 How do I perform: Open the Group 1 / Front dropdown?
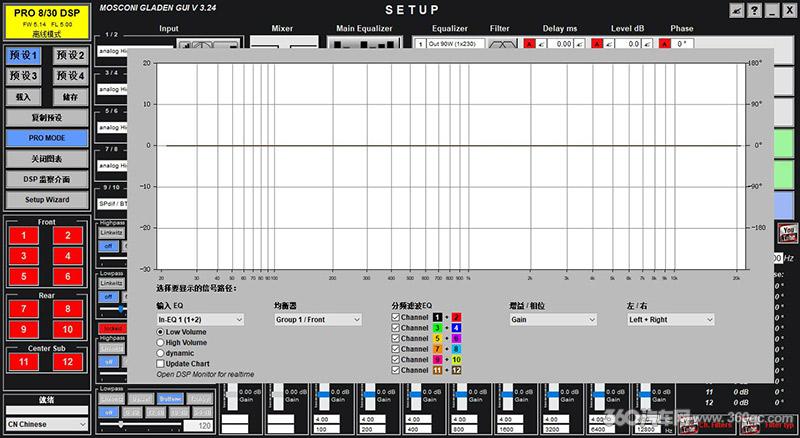point(318,320)
